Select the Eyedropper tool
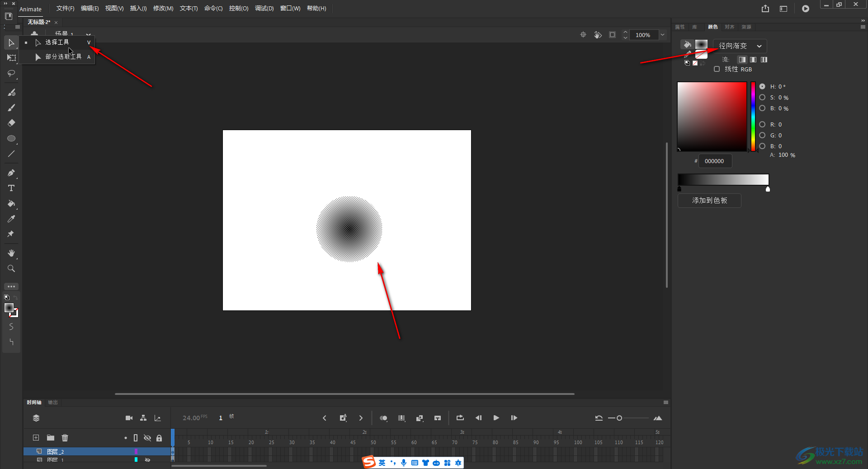The width and height of the screenshot is (868, 469). click(x=11, y=219)
